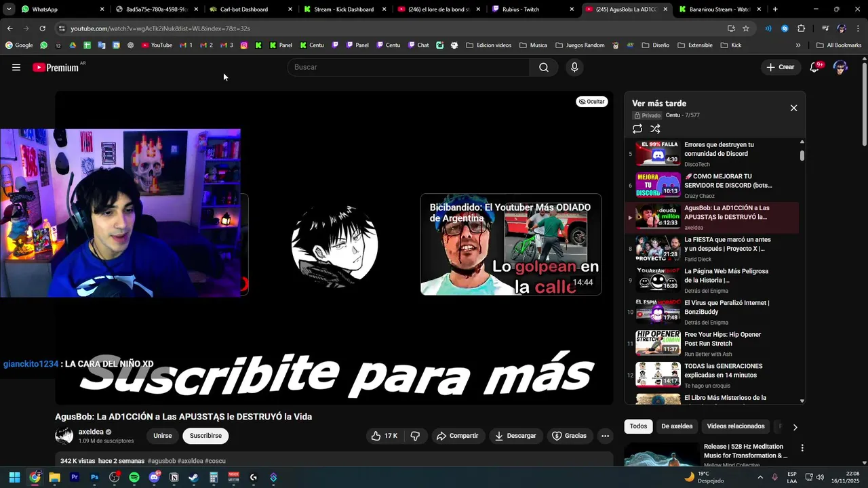Screen dimensions: 868x488
Task: Click in the Buscar search field
Action: pyautogui.click(x=408, y=67)
